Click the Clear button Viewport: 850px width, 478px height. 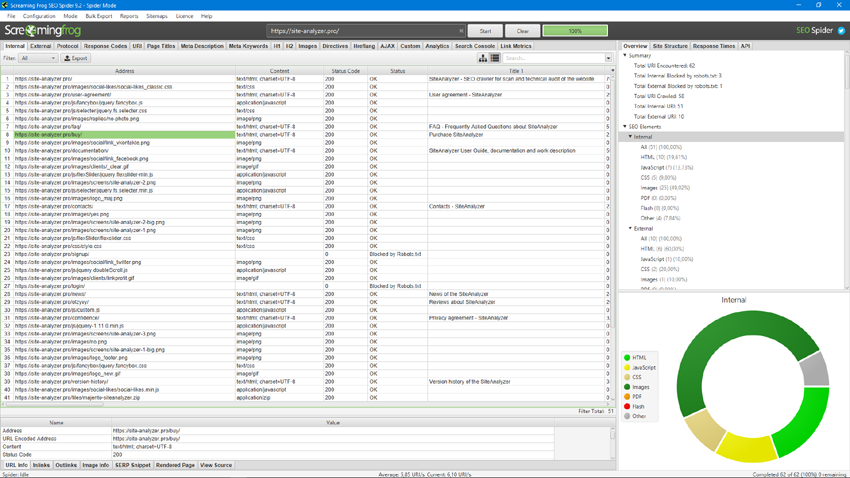[523, 31]
